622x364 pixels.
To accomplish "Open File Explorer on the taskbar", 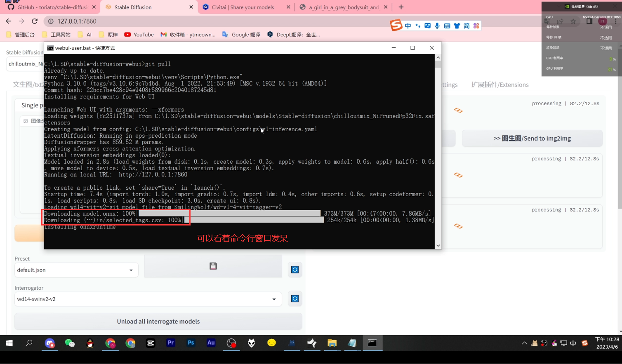I will tap(332, 343).
